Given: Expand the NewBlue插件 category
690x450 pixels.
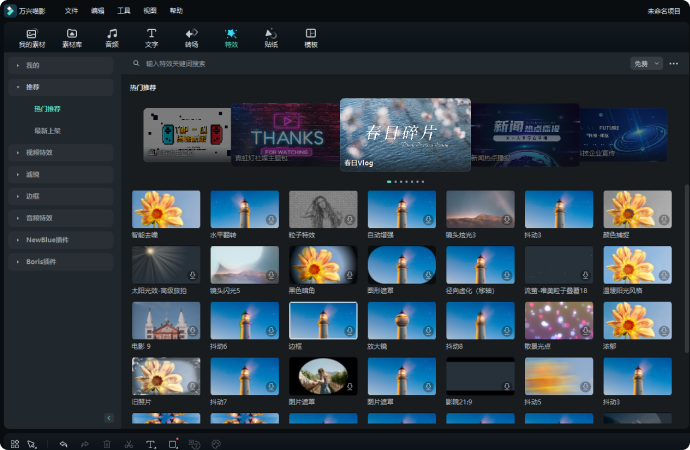Looking at the screenshot, I should coord(61,240).
